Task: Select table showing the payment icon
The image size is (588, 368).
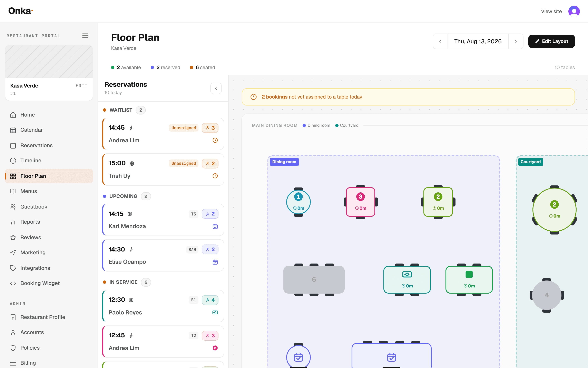Action: [407, 280]
